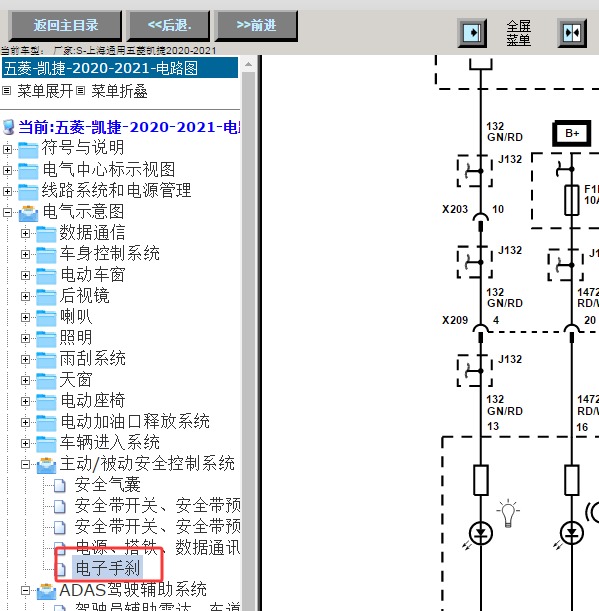The image size is (599, 611).
Task: Click the 雨刮系统 folder icon
Action: (46, 359)
